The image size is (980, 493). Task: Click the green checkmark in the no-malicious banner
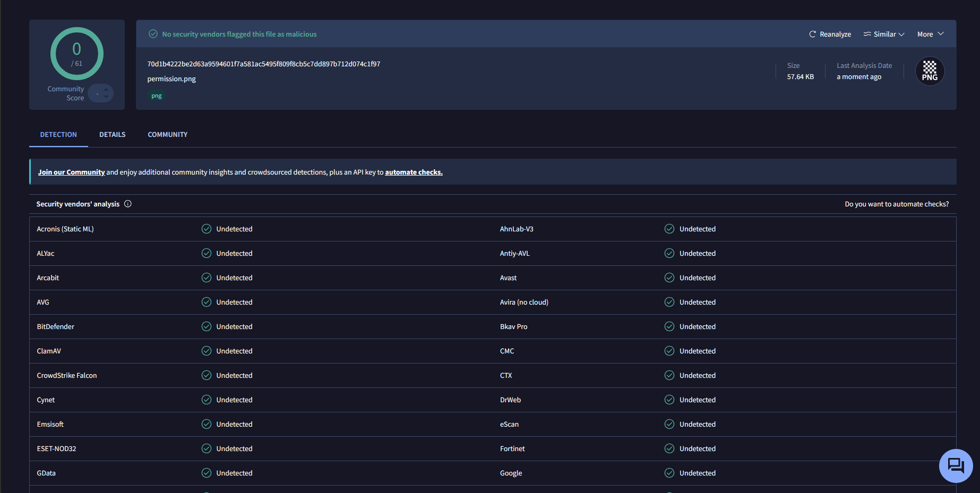[153, 34]
